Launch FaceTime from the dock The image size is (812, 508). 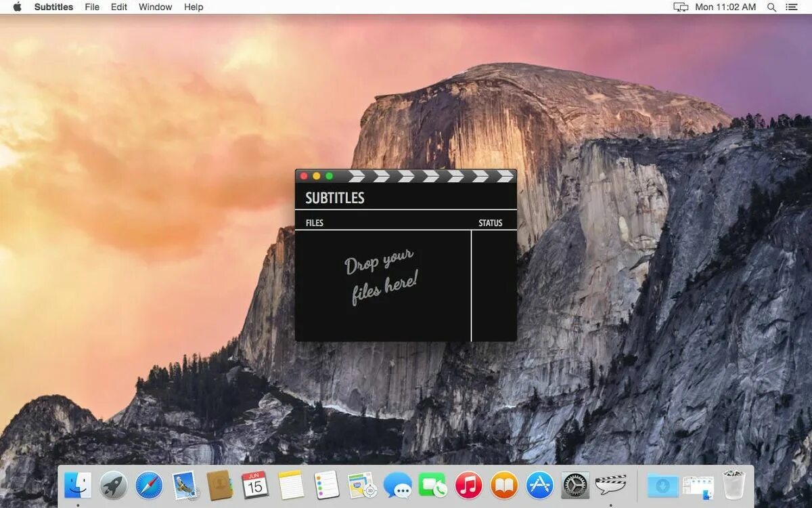pos(433,485)
